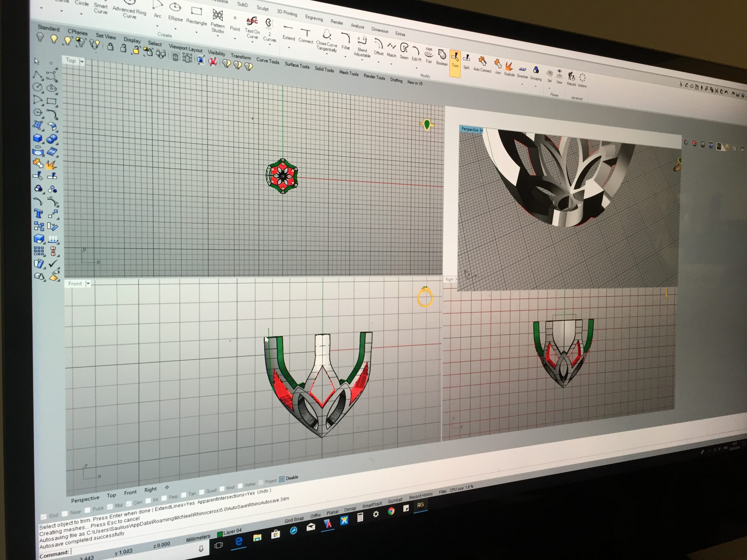Image resolution: width=747 pixels, height=560 pixels.
Task: Select the Explode tool
Action: click(x=509, y=69)
